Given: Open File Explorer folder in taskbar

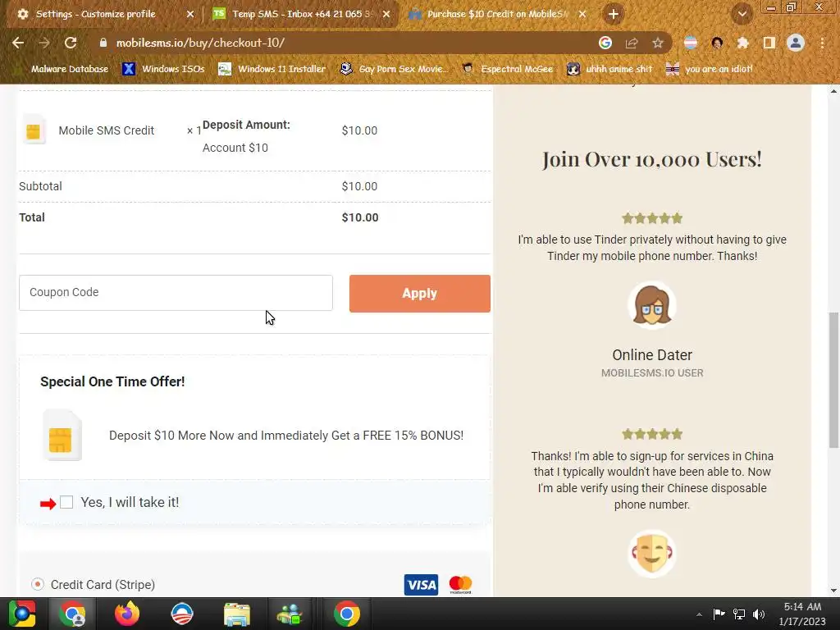Looking at the screenshot, I should click(237, 614).
